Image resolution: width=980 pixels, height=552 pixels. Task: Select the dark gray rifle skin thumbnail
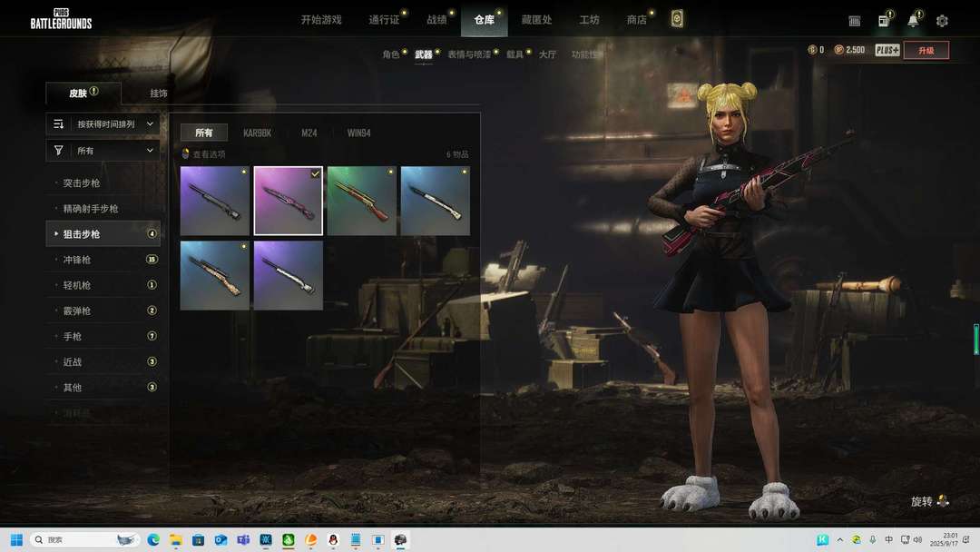[x=214, y=201]
